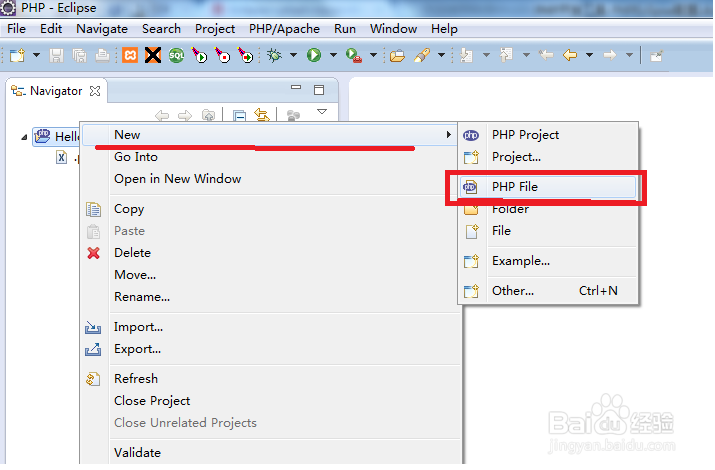Viewport: 715px width, 470px height.
Task: Click the green Run toolbar icon
Action: coord(314,55)
